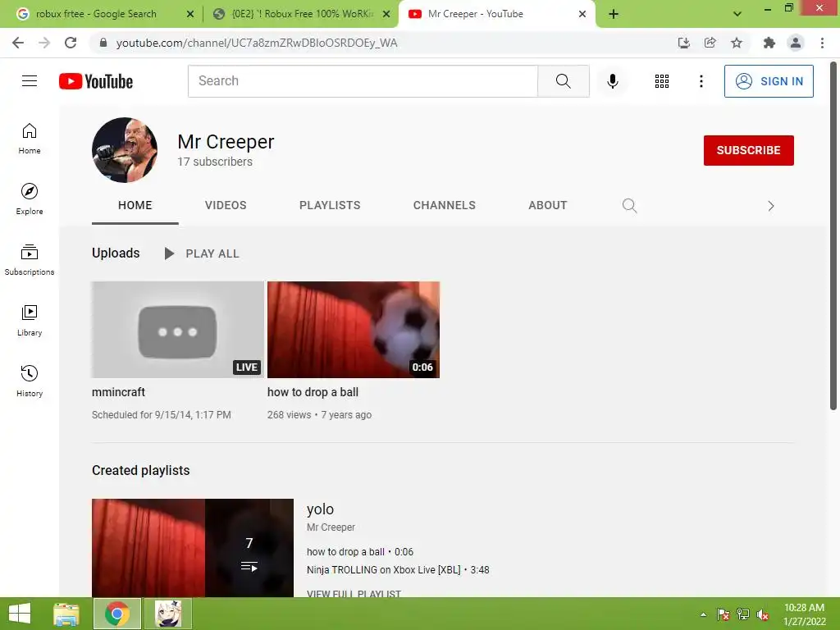
Task: Reload the current page
Action: (71, 43)
